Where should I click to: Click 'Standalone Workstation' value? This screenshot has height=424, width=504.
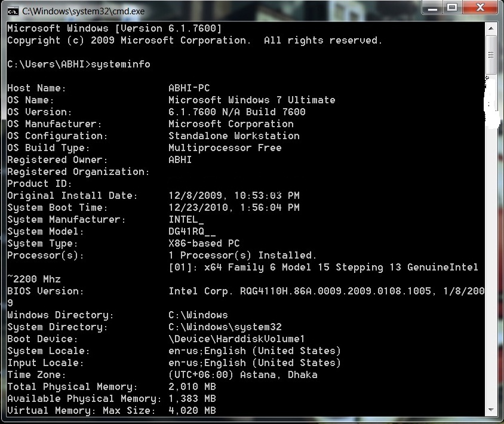(x=234, y=136)
